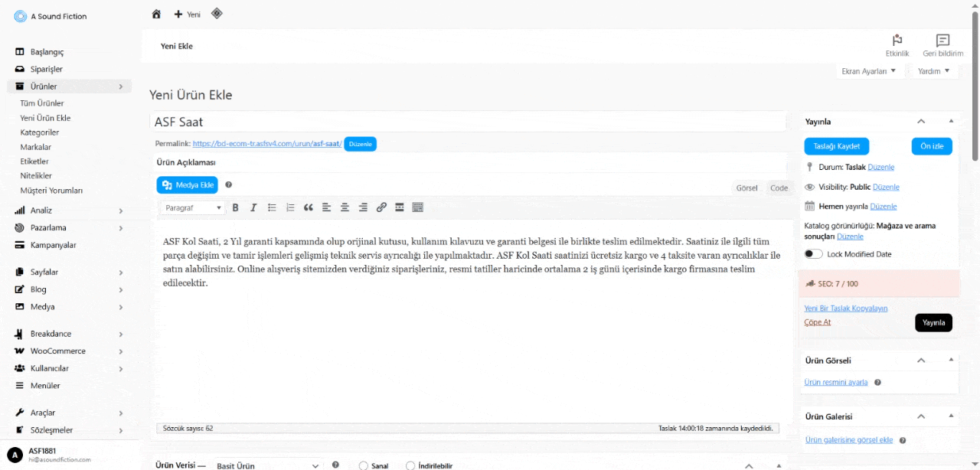
Task: Expand the Ekran Ayarları dropdown
Action: click(867, 71)
